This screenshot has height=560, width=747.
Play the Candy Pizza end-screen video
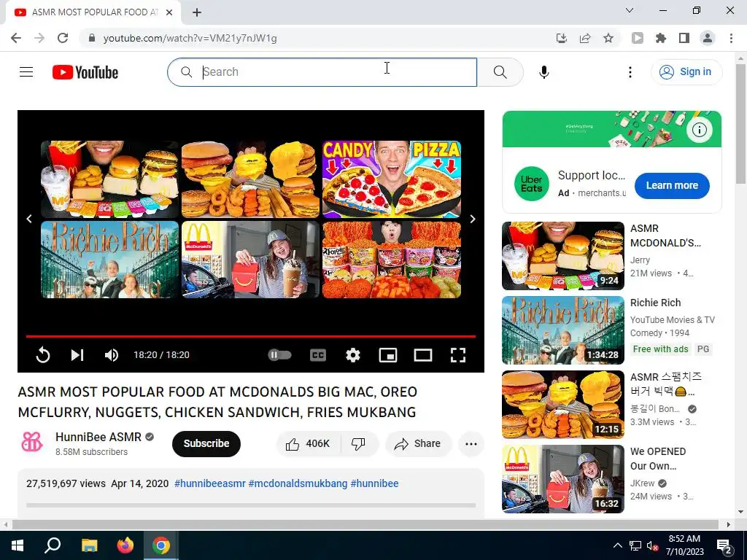pyautogui.click(x=392, y=179)
